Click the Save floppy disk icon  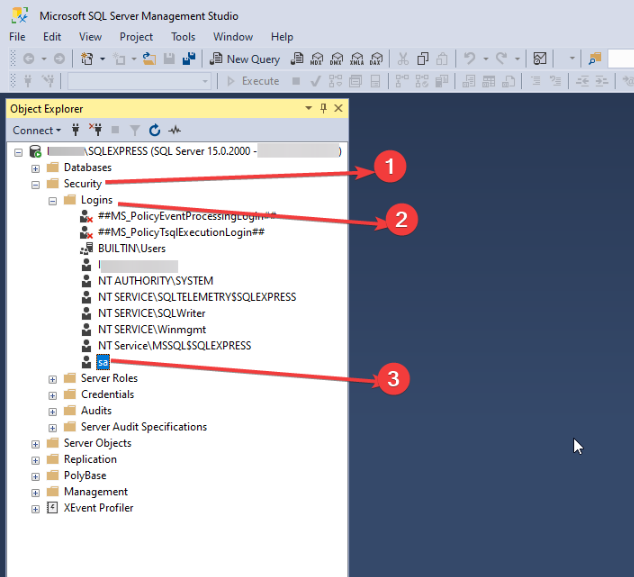tap(169, 59)
